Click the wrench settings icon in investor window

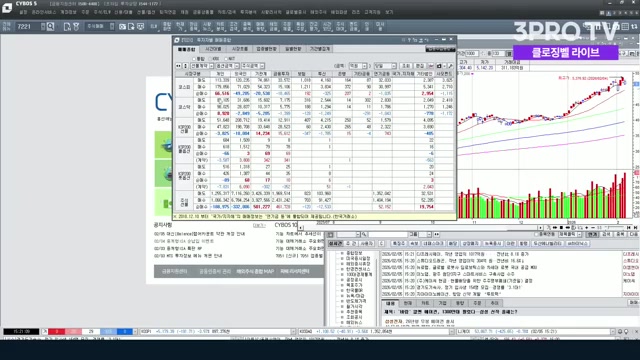click(451, 66)
